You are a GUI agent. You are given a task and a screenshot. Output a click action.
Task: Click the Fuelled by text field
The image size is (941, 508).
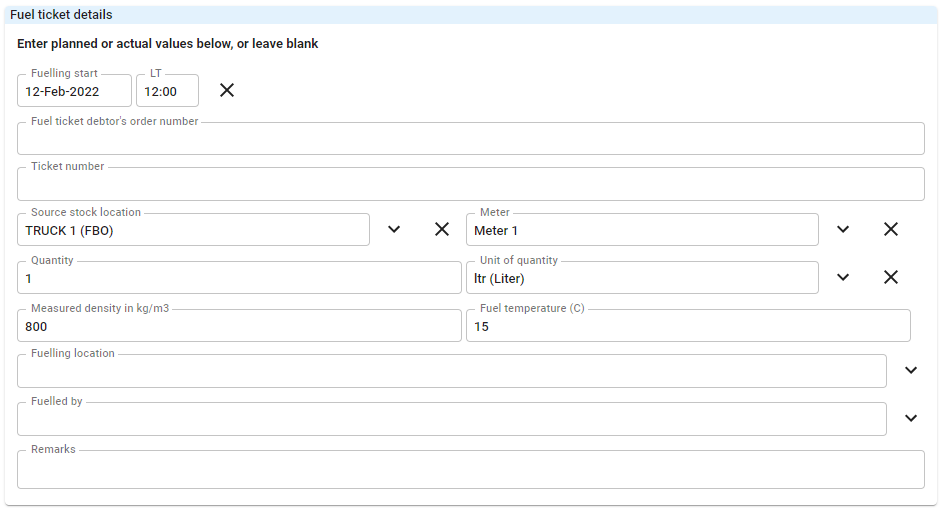tap(452, 419)
